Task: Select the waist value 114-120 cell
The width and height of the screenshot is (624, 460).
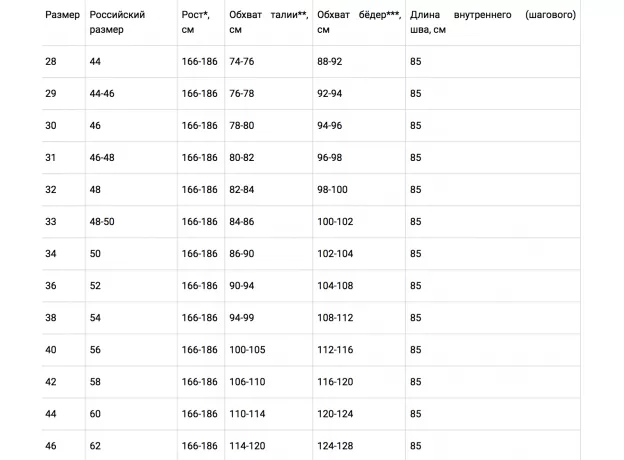Action: point(244,446)
